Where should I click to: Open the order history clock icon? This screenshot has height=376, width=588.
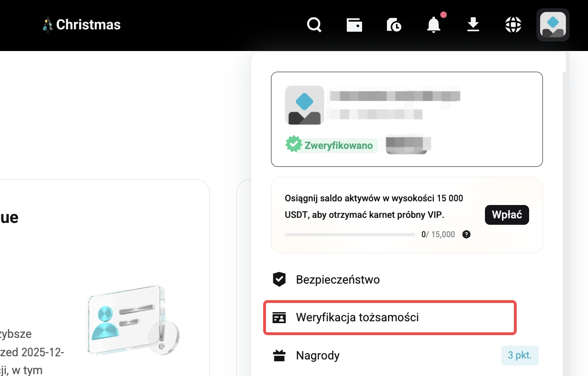point(394,25)
